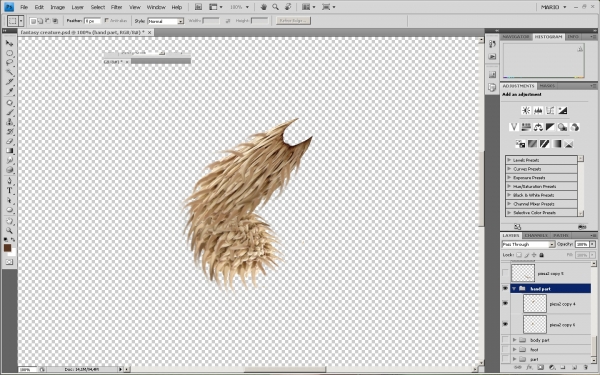600x375 pixels.
Task: Select the Crop tool
Action: [9, 82]
